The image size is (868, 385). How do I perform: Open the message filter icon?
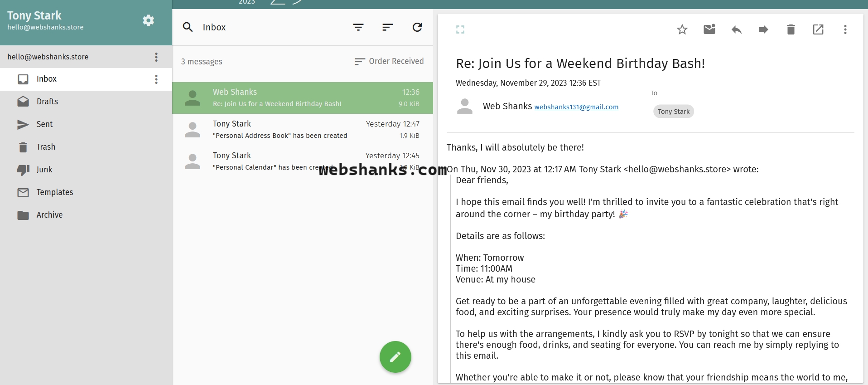pos(358,27)
